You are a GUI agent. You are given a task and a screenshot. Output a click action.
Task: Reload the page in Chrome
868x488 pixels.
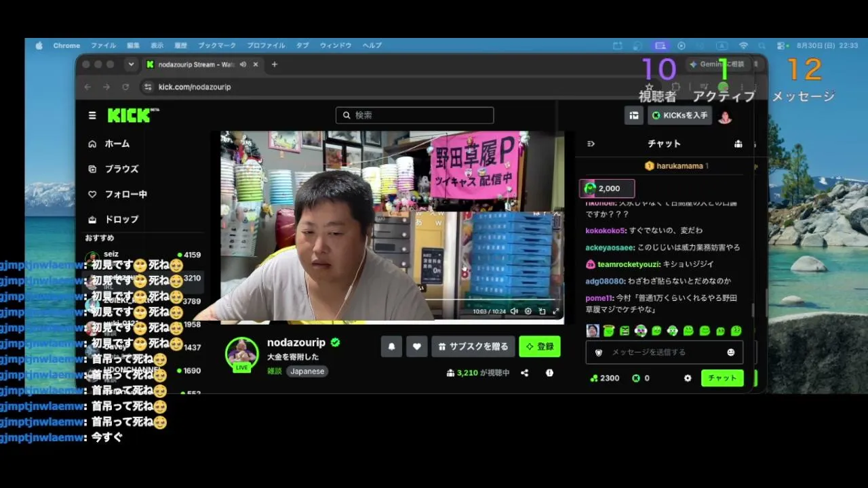[x=125, y=87]
